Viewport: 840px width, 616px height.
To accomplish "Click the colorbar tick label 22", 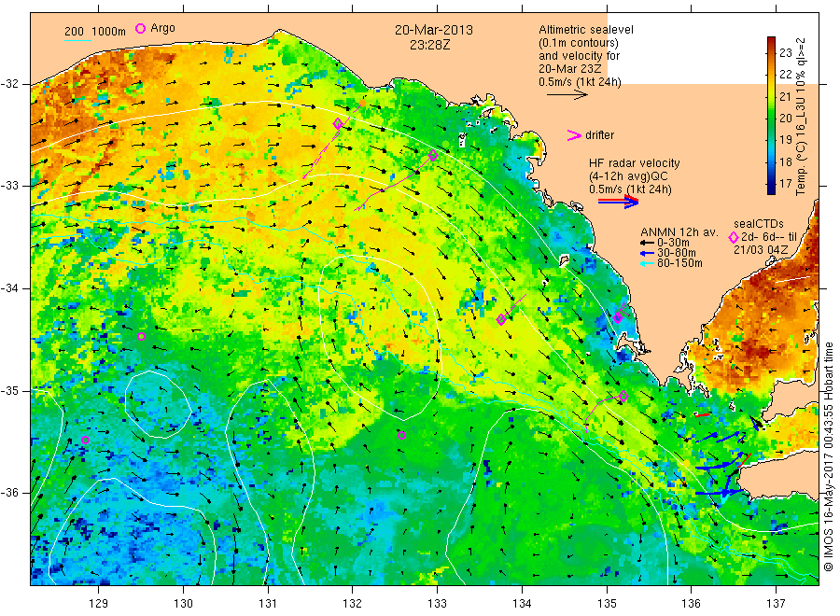I will (x=785, y=75).
